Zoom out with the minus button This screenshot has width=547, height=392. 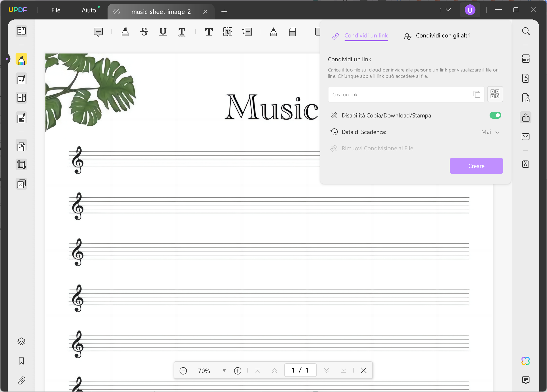pyautogui.click(x=183, y=371)
